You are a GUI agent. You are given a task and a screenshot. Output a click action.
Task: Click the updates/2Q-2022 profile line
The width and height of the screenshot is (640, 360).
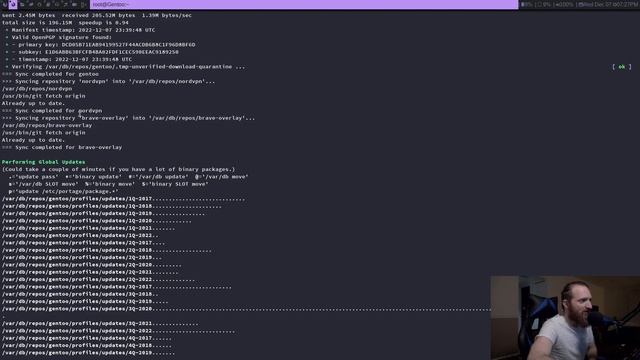98,280
